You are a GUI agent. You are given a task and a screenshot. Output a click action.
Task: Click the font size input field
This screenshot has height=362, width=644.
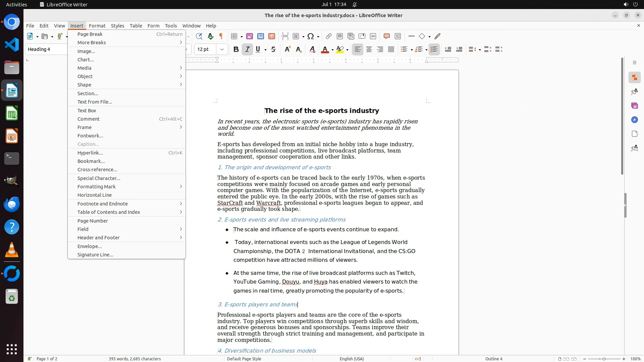(x=205, y=49)
